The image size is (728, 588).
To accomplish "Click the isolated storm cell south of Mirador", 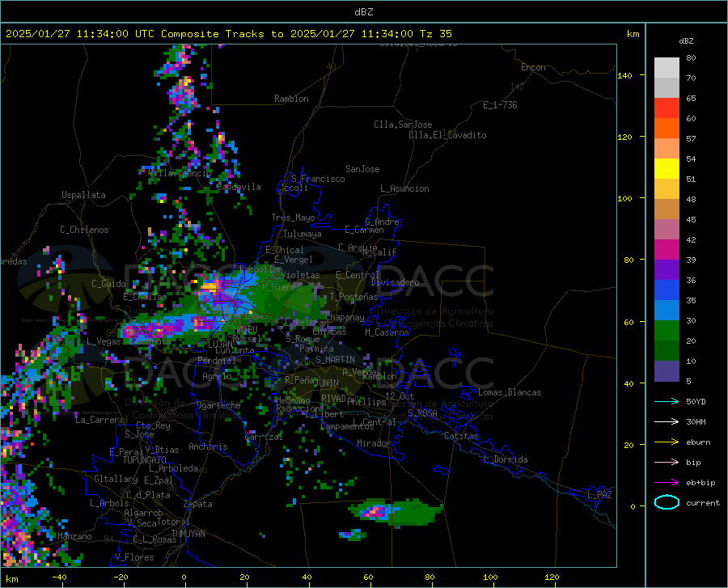I will point(395,512).
